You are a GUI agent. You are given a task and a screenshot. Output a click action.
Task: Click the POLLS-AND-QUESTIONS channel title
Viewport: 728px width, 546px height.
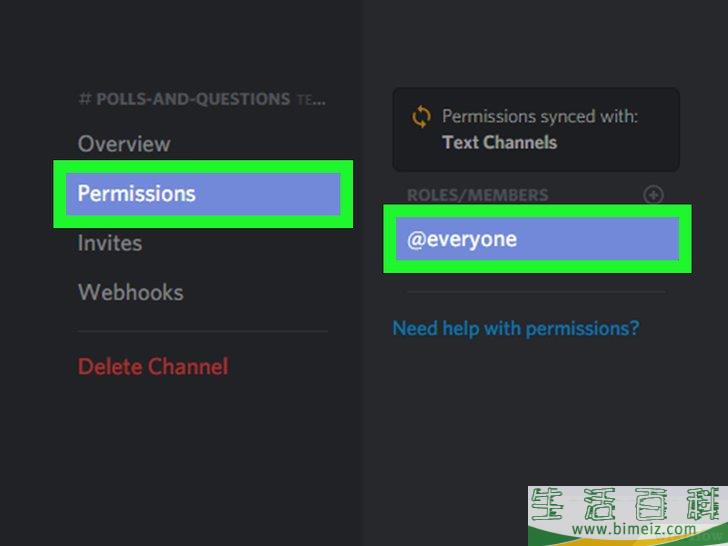tap(193, 99)
